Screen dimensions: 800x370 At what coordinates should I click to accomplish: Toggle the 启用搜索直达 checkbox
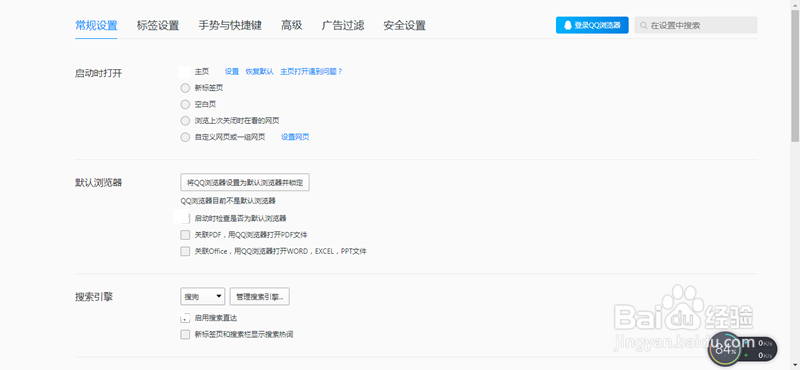pos(185,318)
